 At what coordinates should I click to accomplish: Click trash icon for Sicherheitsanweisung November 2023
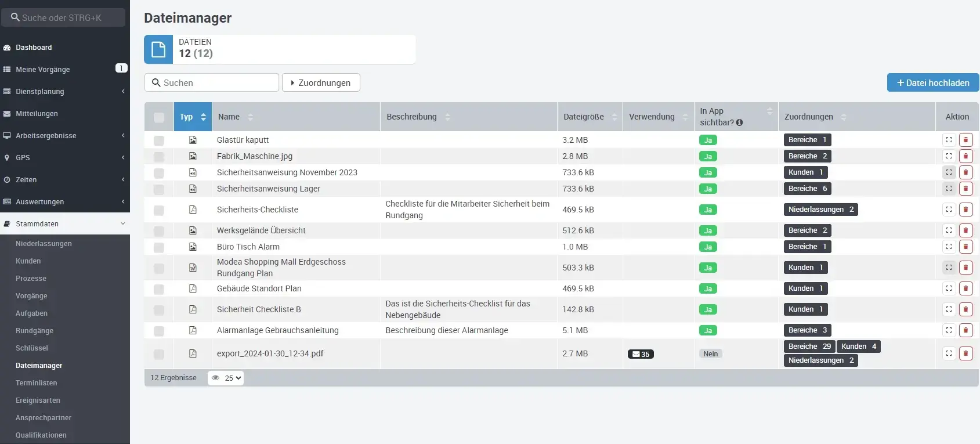click(x=965, y=172)
